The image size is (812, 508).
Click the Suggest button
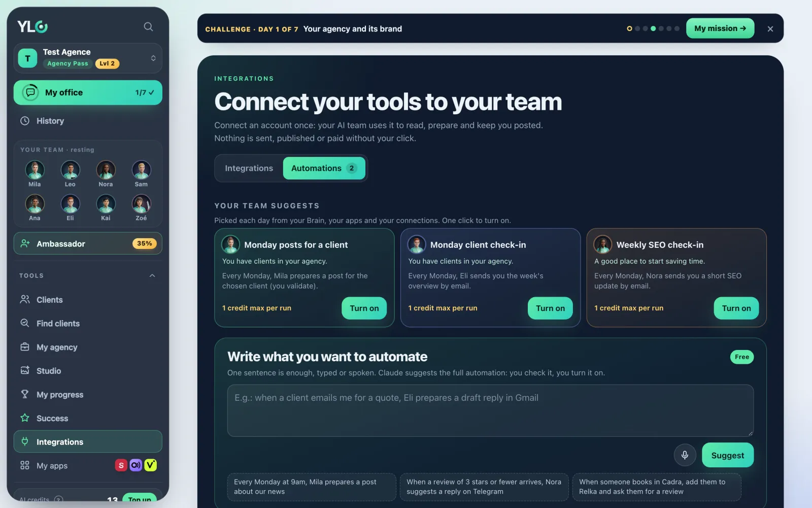click(x=727, y=455)
